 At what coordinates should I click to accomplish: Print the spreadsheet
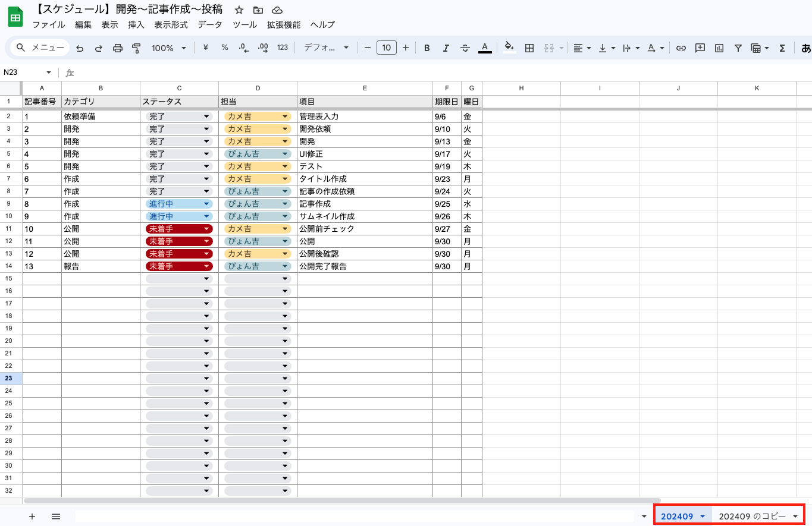(x=118, y=48)
